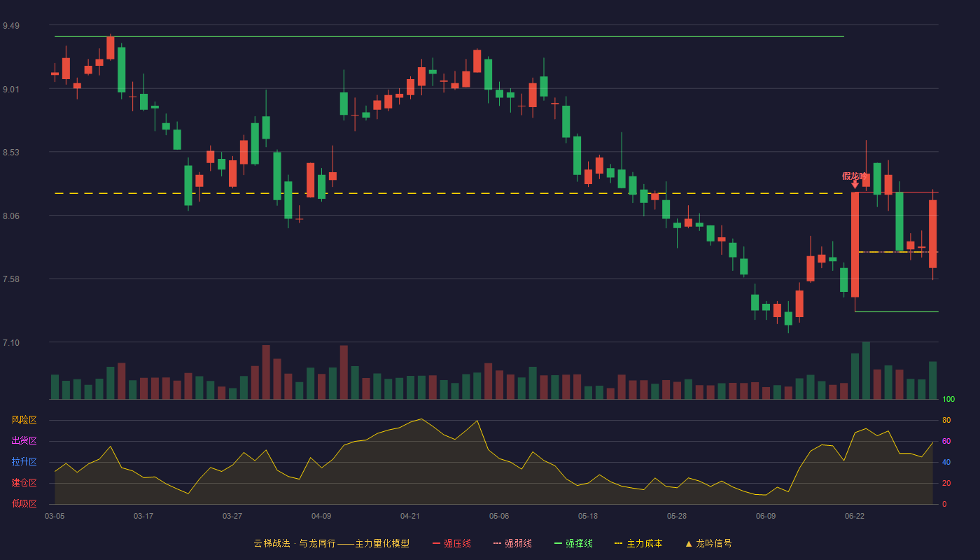Click the 9.49 price axis label

[x=10, y=26]
